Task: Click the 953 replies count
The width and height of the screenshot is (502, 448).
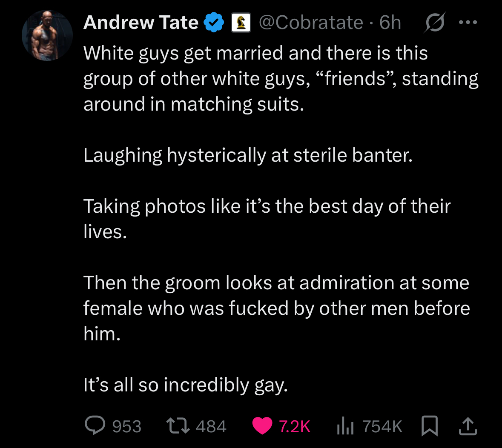Action: click(127, 427)
